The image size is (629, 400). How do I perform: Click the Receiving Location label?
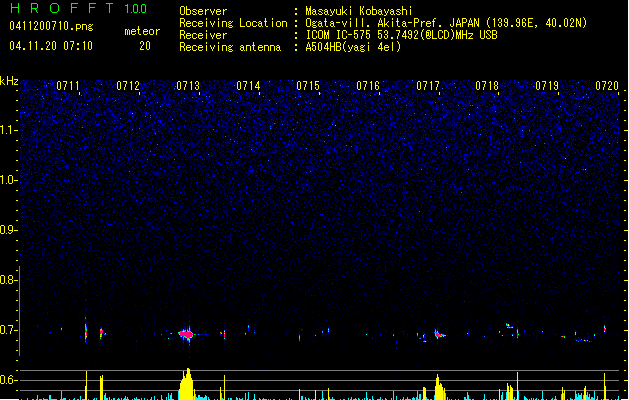[x=233, y=23]
